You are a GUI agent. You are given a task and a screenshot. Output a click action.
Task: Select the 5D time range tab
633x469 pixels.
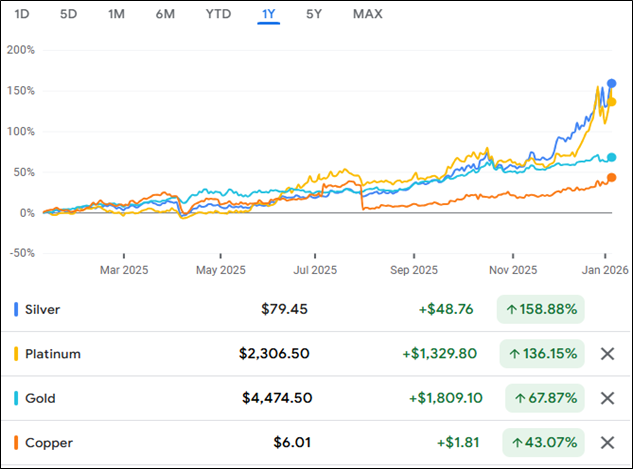[x=68, y=14]
